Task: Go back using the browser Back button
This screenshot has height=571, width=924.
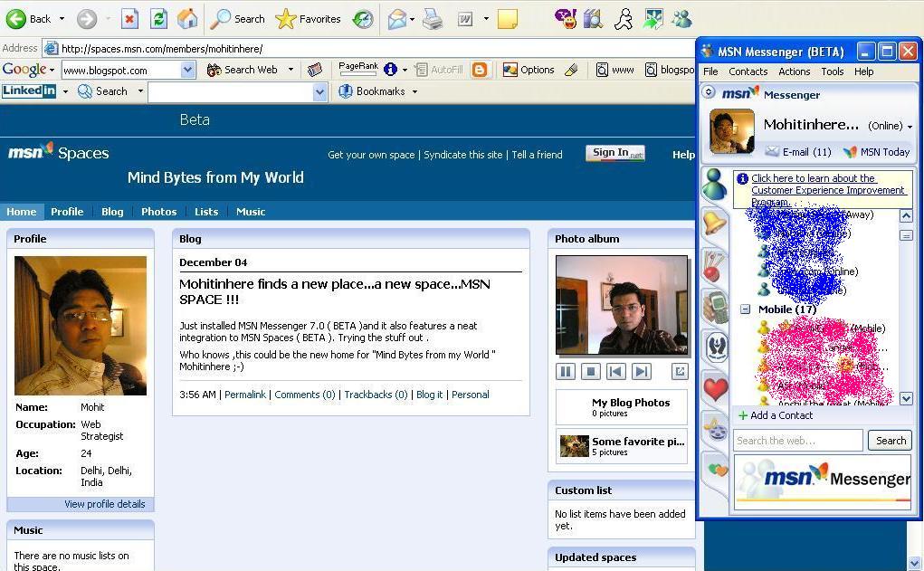Action: [28, 19]
